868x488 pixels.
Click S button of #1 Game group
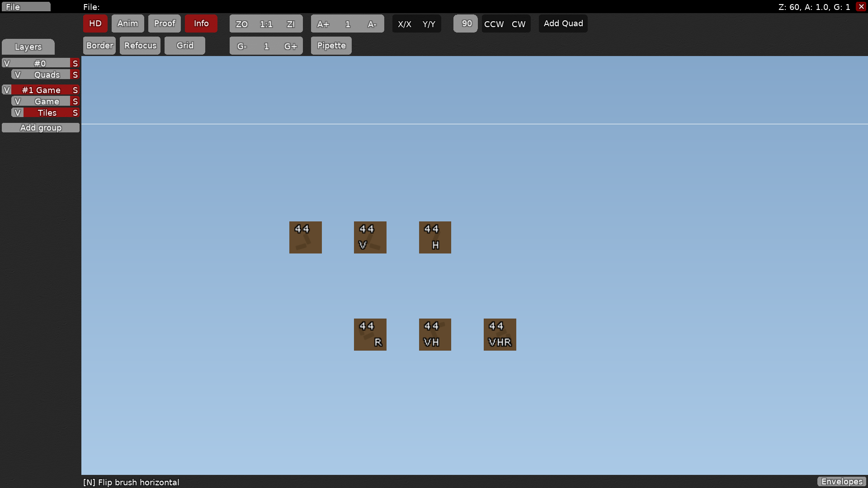[75, 90]
